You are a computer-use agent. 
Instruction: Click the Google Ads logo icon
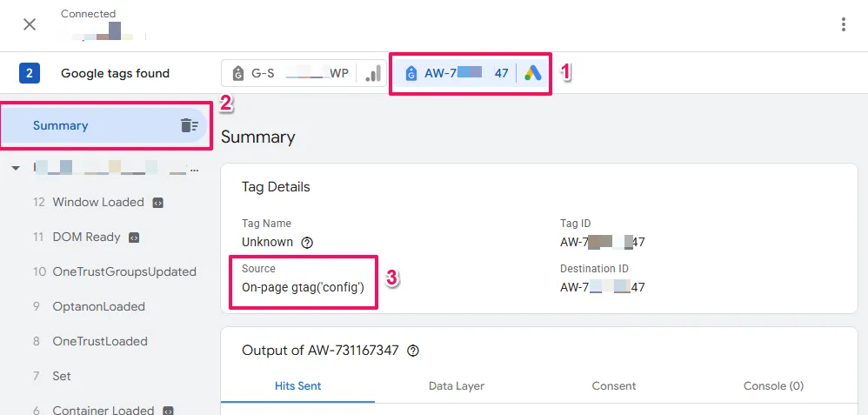[x=532, y=74]
